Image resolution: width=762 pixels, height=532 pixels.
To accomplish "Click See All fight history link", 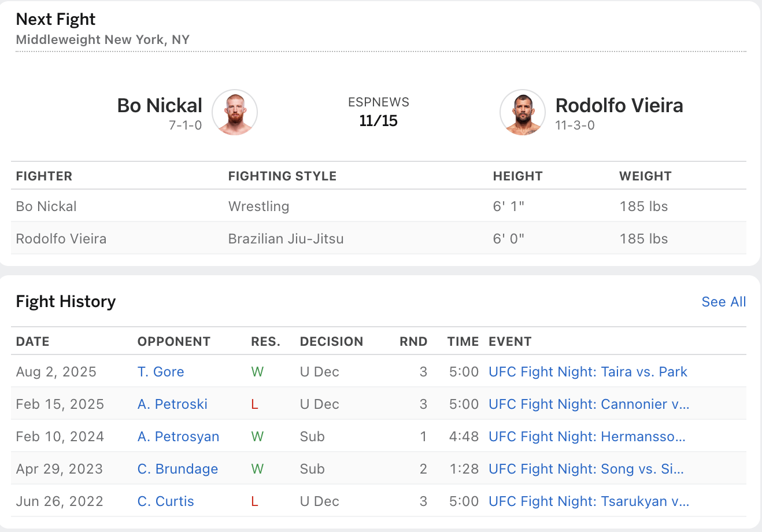I will pos(723,302).
